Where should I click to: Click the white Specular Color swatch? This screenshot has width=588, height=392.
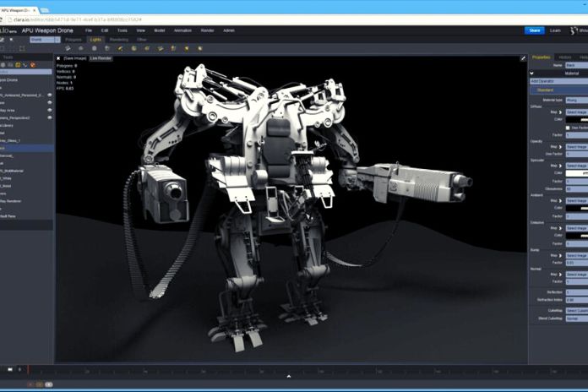tap(577, 173)
